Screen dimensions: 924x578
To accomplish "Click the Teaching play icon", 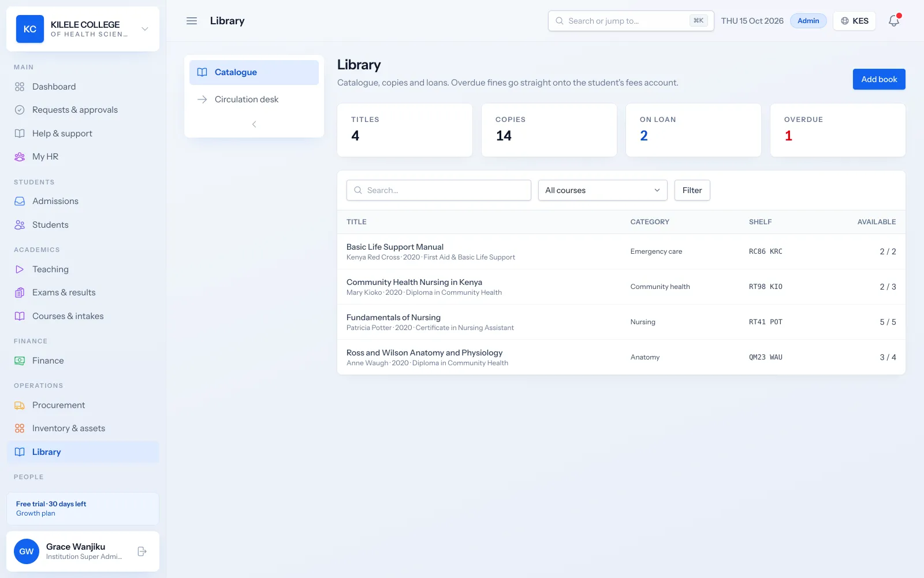I will (20, 269).
